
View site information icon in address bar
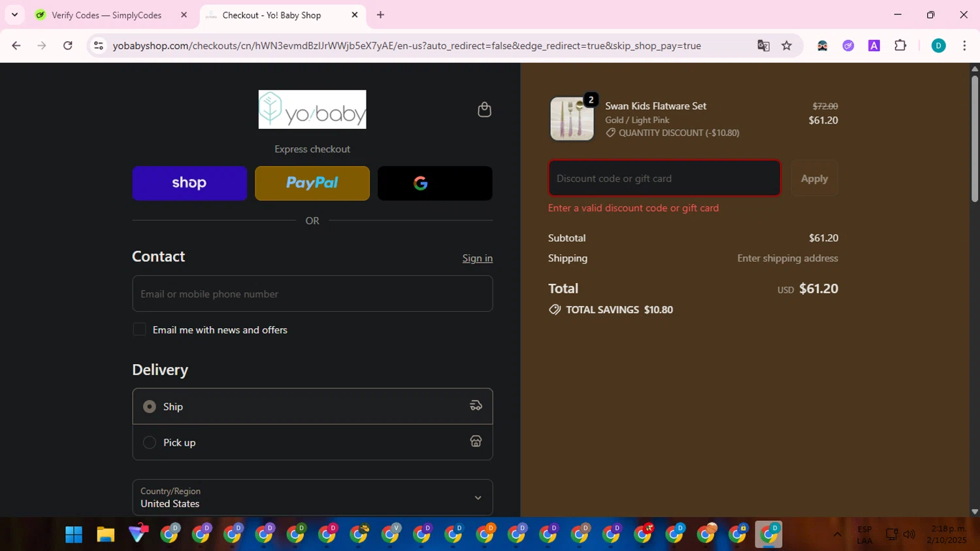tap(98, 46)
